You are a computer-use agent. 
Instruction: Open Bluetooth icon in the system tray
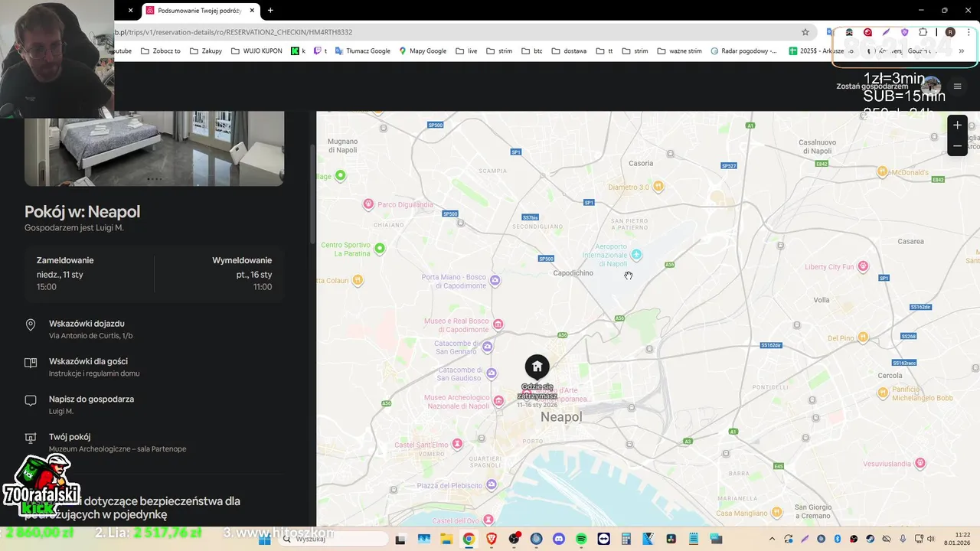click(x=837, y=539)
